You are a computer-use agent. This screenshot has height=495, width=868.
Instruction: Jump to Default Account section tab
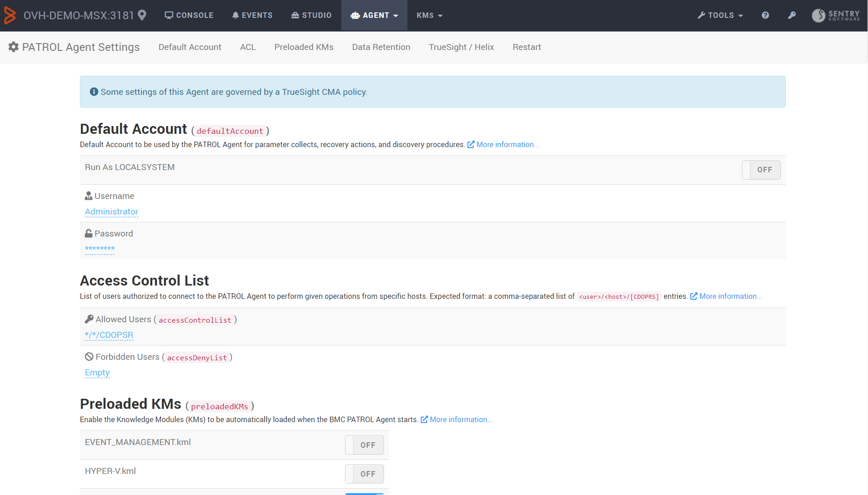[190, 47]
